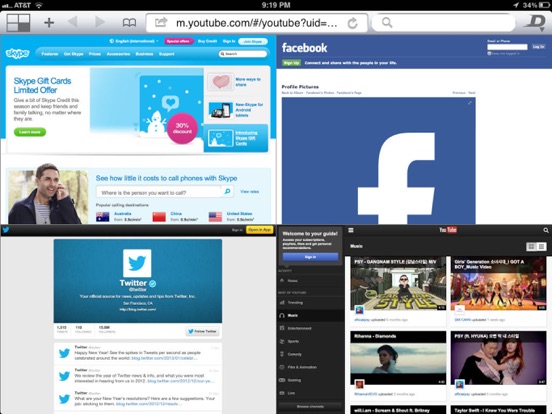Click magnifier icon in Skype call search
This screenshot has height=414, width=552.
[227, 192]
